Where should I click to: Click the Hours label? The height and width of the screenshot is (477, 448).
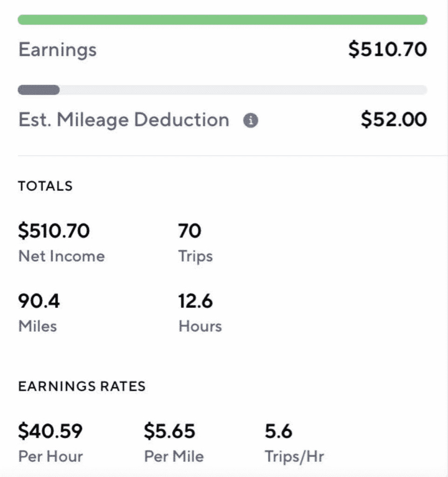click(x=200, y=326)
